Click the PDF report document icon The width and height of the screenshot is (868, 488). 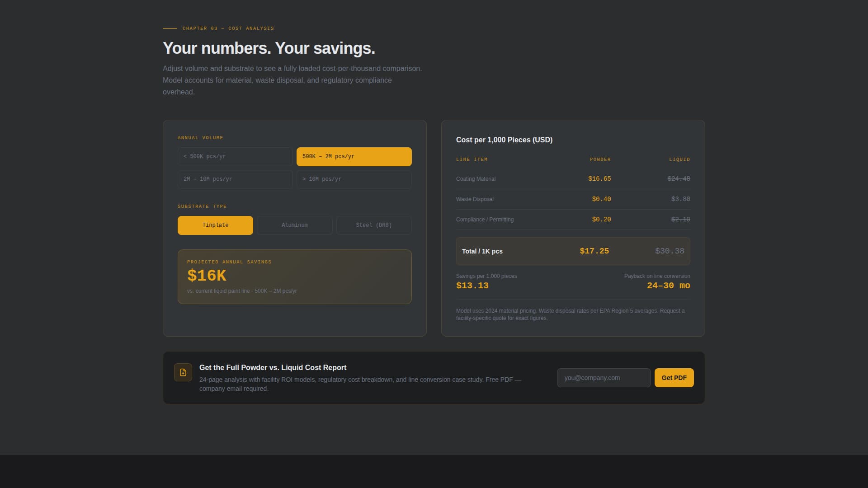point(183,372)
